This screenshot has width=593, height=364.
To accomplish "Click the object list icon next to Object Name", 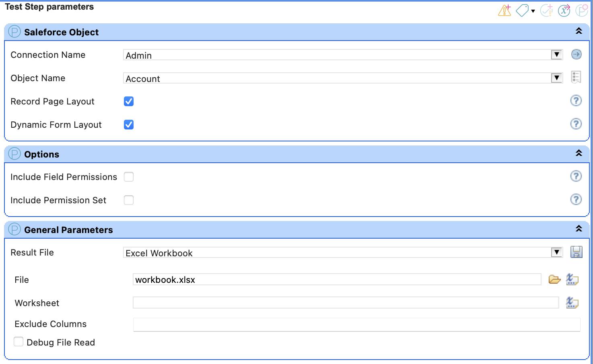I will [x=576, y=77].
